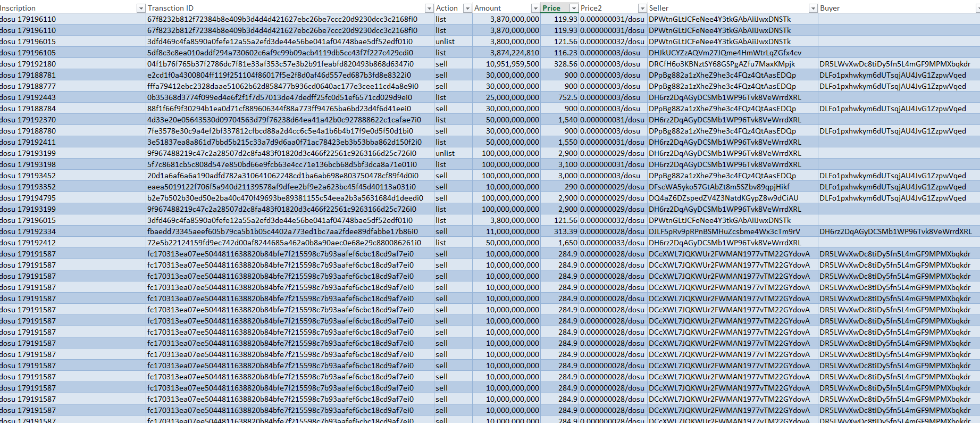Select transaction ID starting with 0b35368d3774f099

pos(290,97)
